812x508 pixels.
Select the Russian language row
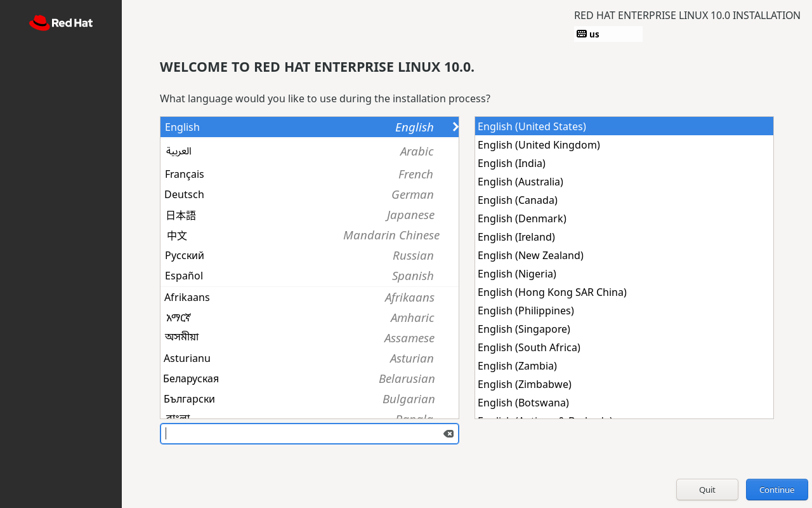309,255
